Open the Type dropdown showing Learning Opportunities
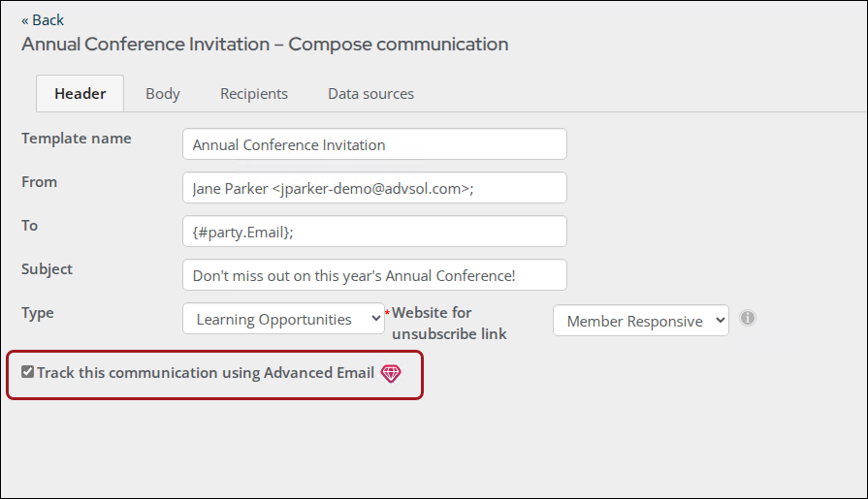Screen dimensions: 868x499 (283, 319)
